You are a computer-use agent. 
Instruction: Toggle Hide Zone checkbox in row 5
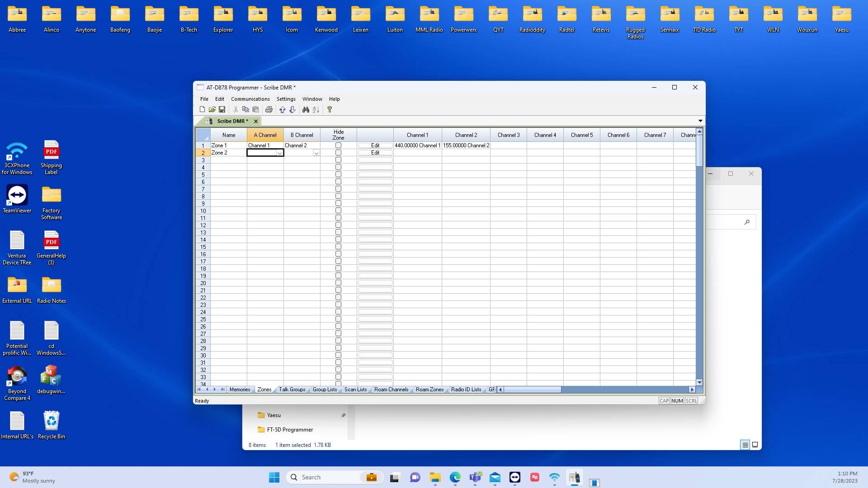click(x=338, y=174)
